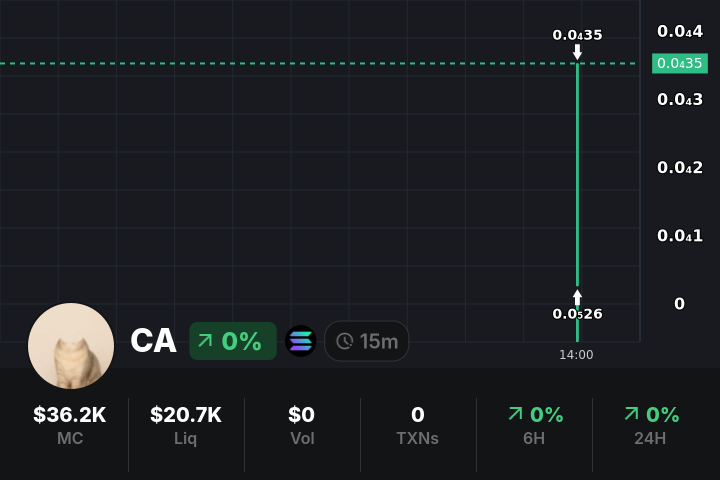The width and height of the screenshot is (720, 480).
Task: Click the cat token avatar image
Action: [71, 346]
